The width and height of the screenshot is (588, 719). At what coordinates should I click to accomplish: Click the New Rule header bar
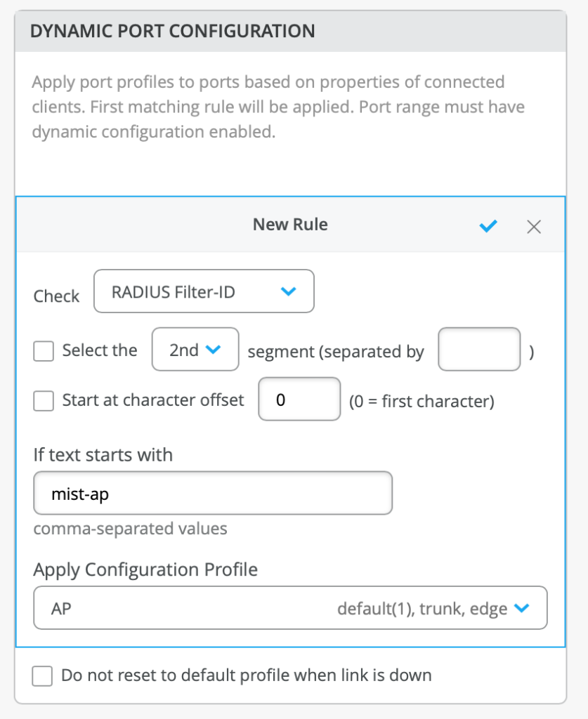(x=289, y=225)
